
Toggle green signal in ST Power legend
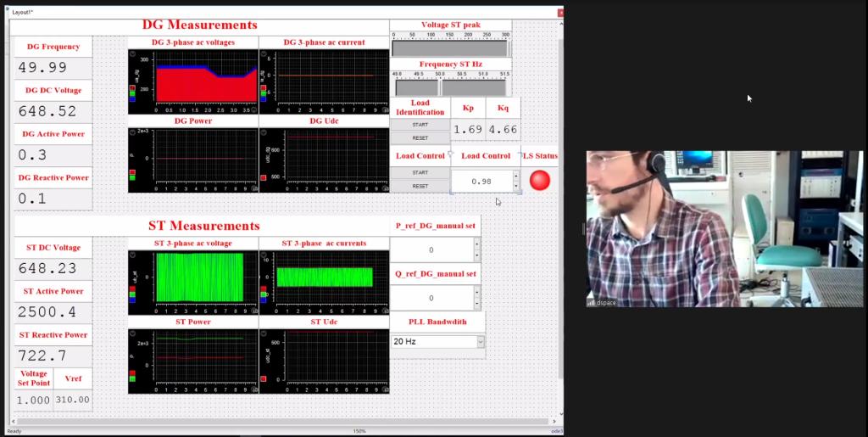coord(132,378)
